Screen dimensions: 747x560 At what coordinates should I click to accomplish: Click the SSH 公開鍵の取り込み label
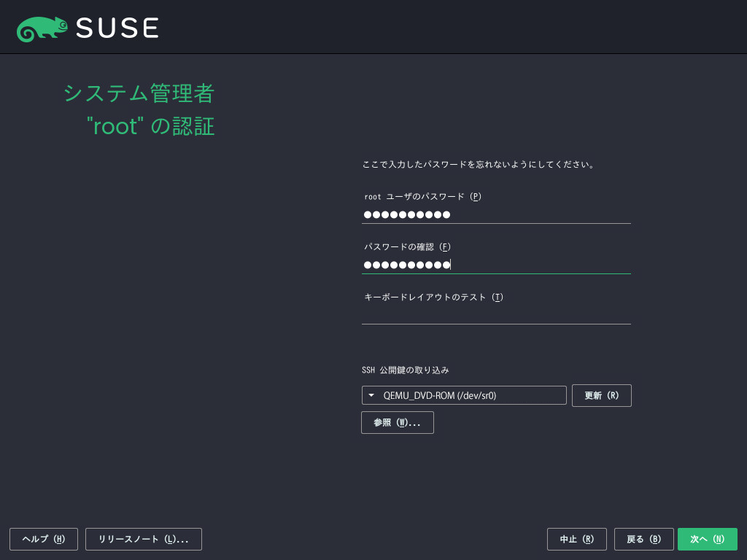click(406, 370)
